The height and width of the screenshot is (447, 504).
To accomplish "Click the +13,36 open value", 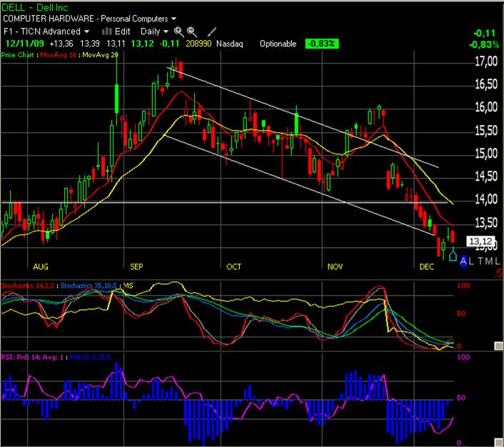I will coord(61,44).
